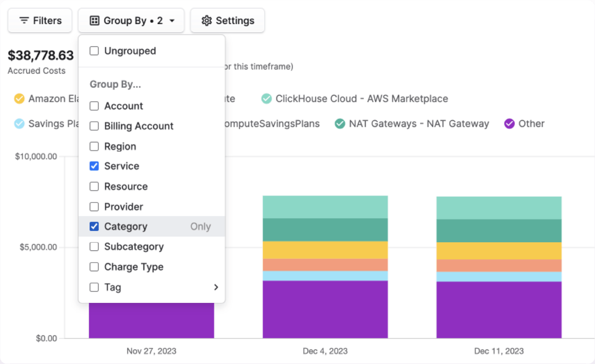This screenshot has height=364, width=595.
Task: Toggle ClickHouse Cloud legend check icon
Action: [x=266, y=99]
